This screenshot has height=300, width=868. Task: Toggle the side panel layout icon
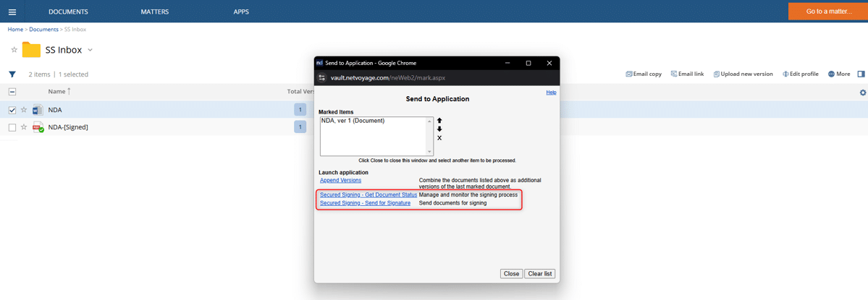(x=861, y=74)
